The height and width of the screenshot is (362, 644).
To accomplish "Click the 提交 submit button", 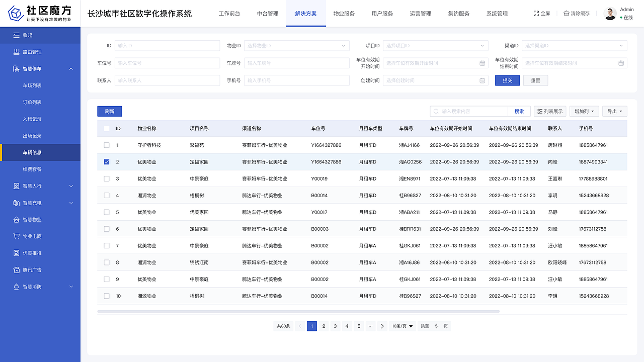I will tap(507, 80).
